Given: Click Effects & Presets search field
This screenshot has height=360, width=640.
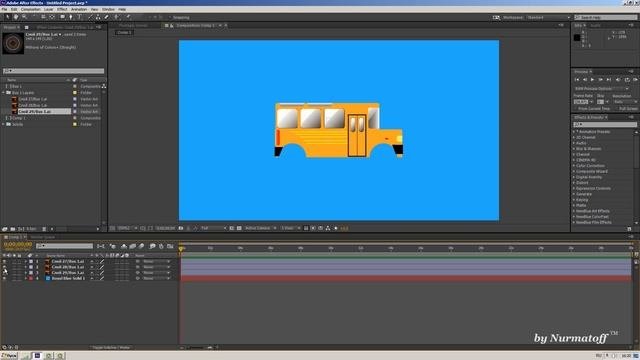Looking at the screenshot, I should 605,124.
